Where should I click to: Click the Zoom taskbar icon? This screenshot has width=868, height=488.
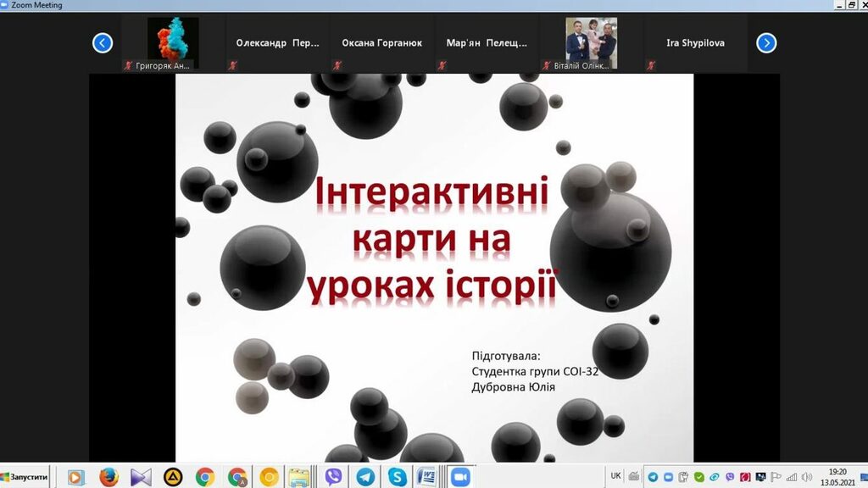(460, 477)
